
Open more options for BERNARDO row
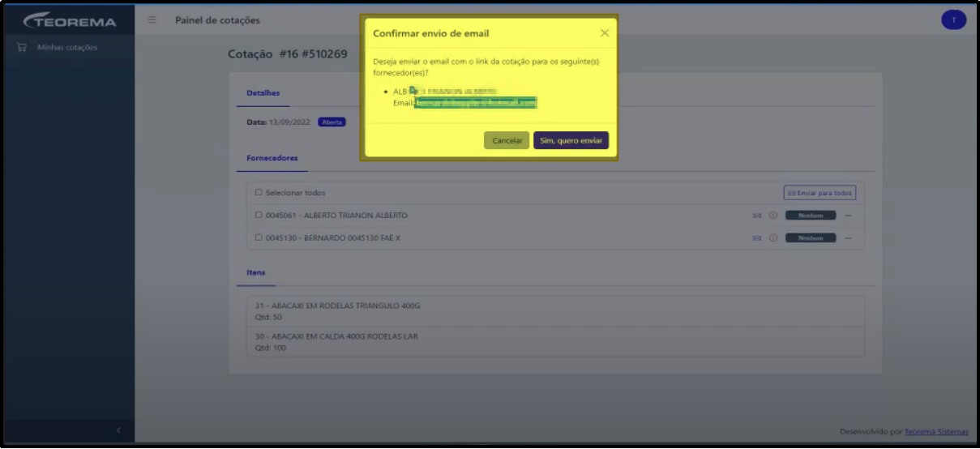point(848,237)
